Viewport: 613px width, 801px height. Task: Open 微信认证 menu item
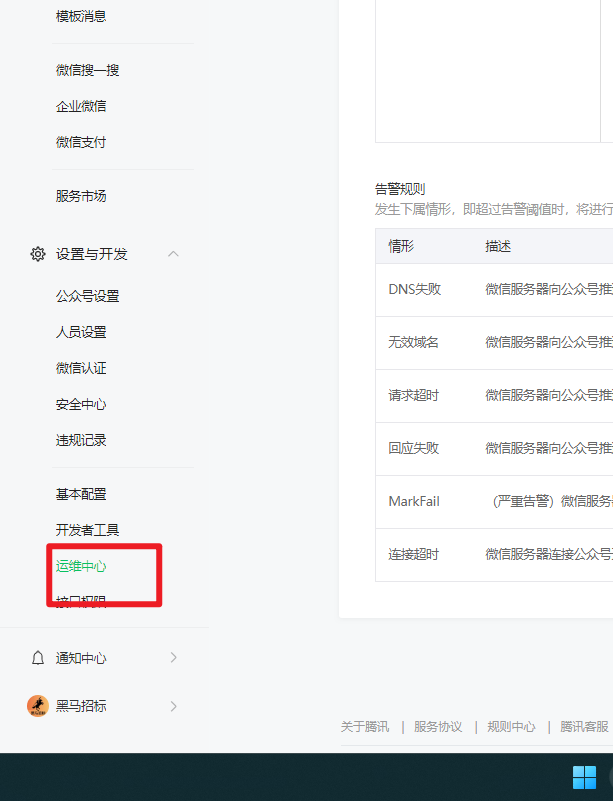(81, 368)
